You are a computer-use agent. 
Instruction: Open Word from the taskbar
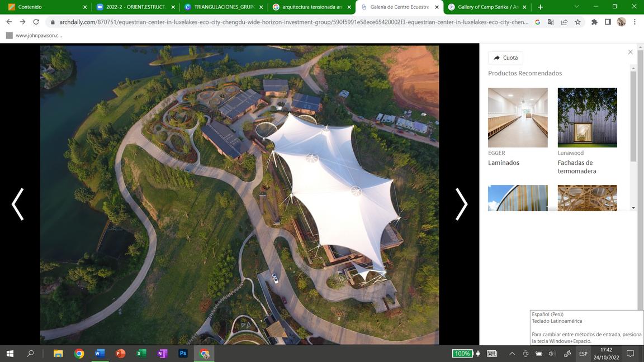coord(100,354)
